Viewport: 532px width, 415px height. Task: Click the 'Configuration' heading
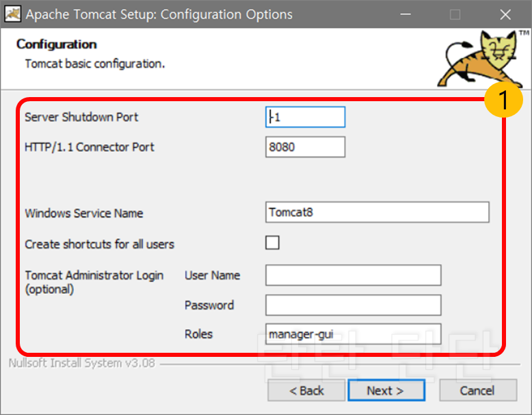[57, 44]
